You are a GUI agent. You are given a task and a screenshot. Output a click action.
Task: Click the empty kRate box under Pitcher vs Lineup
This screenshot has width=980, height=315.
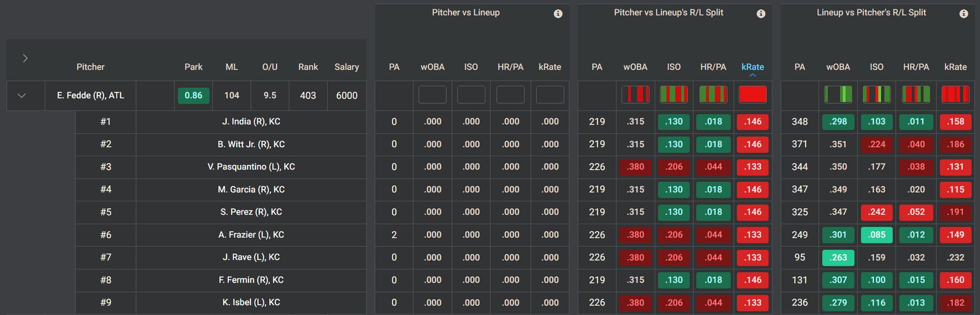tap(550, 95)
